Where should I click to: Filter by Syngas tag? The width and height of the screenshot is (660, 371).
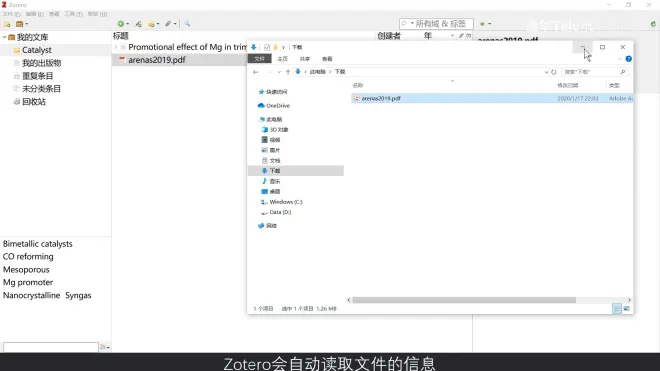[x=78, y=295]
